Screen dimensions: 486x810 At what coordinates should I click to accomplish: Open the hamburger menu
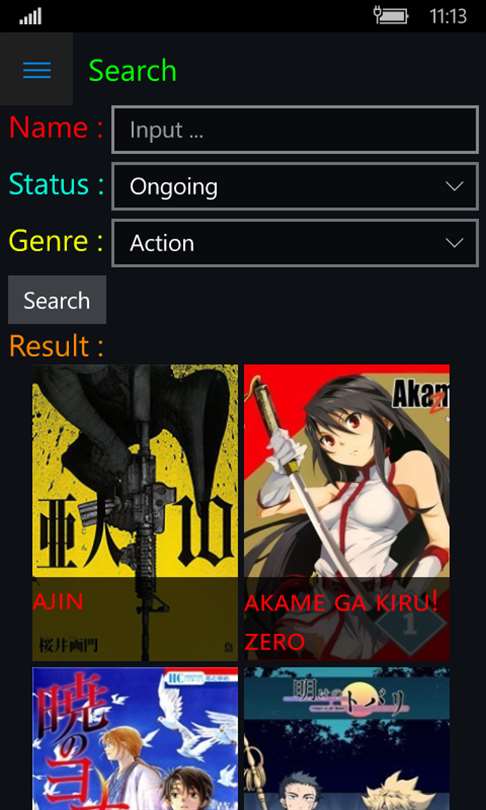tap(37, 70)
